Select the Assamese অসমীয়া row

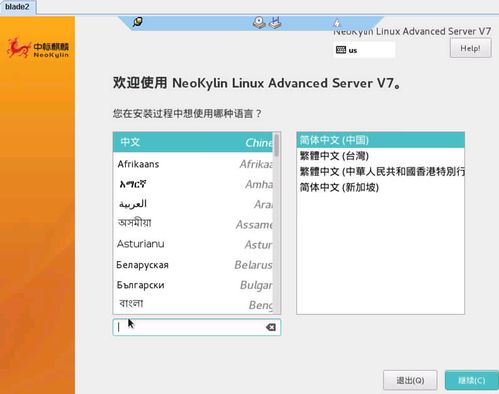tap(193, 224)
